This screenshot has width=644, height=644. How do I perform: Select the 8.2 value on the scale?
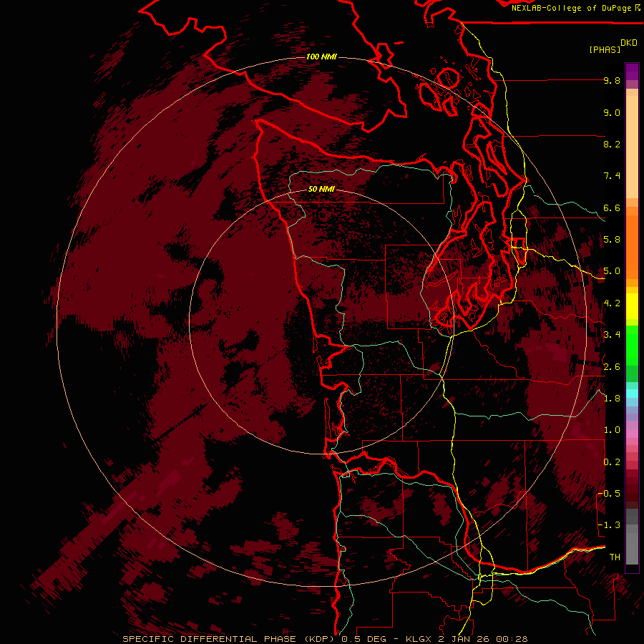click(612, 145)
